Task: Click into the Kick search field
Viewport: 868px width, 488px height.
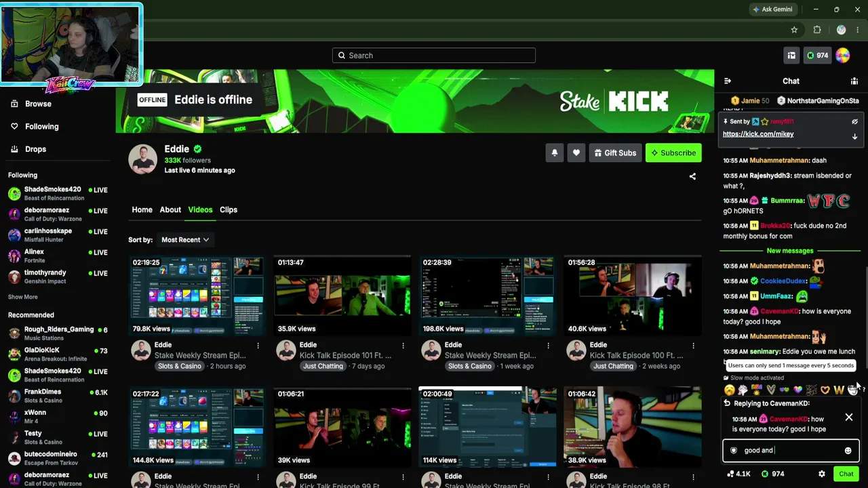Action: click(434, 56)
